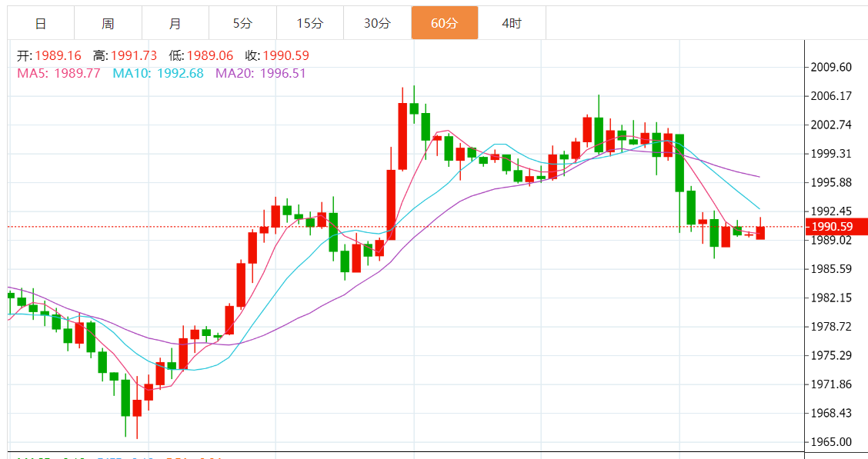
Task: Select the 15分 timeframe tab
Action: coord(310,23)
